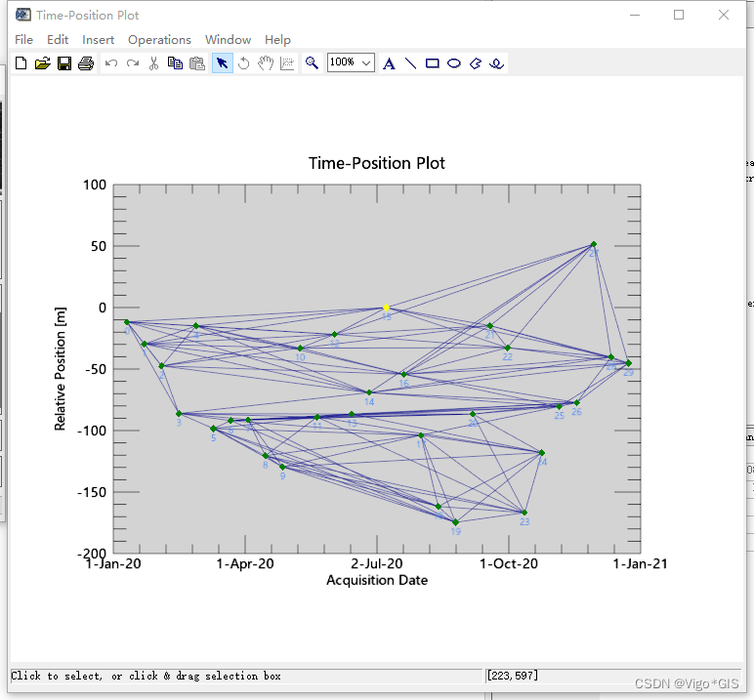Redo the last action

coord(133,63)
